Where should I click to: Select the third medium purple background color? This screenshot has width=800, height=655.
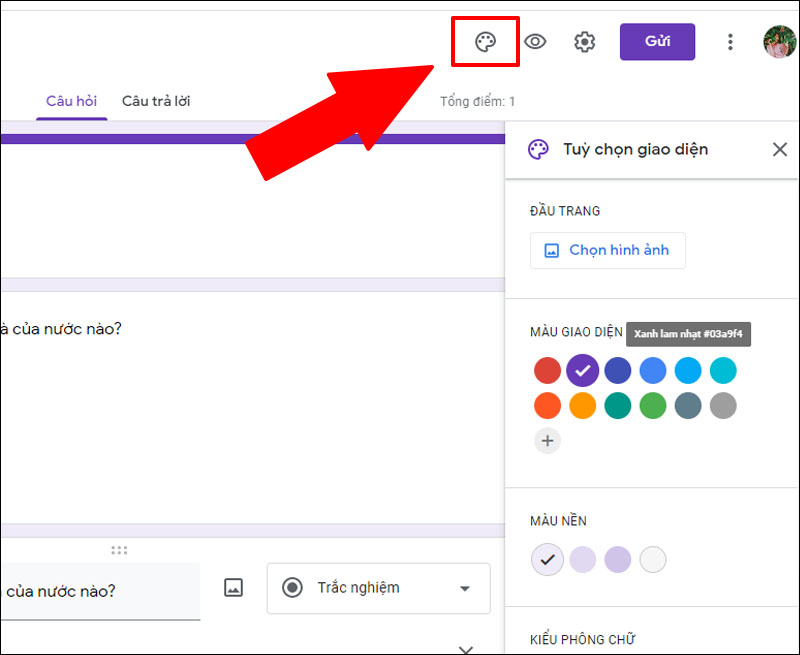(x=617, y=560)
